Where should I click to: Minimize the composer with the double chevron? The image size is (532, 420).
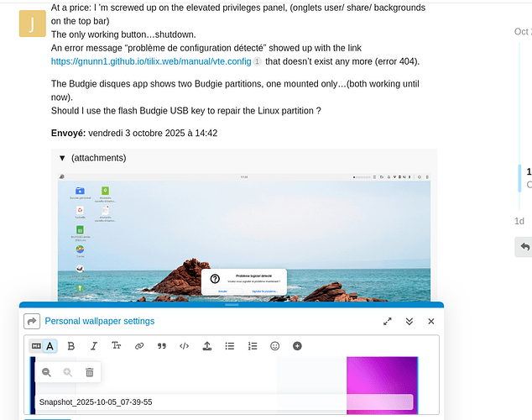click(409, 321)
